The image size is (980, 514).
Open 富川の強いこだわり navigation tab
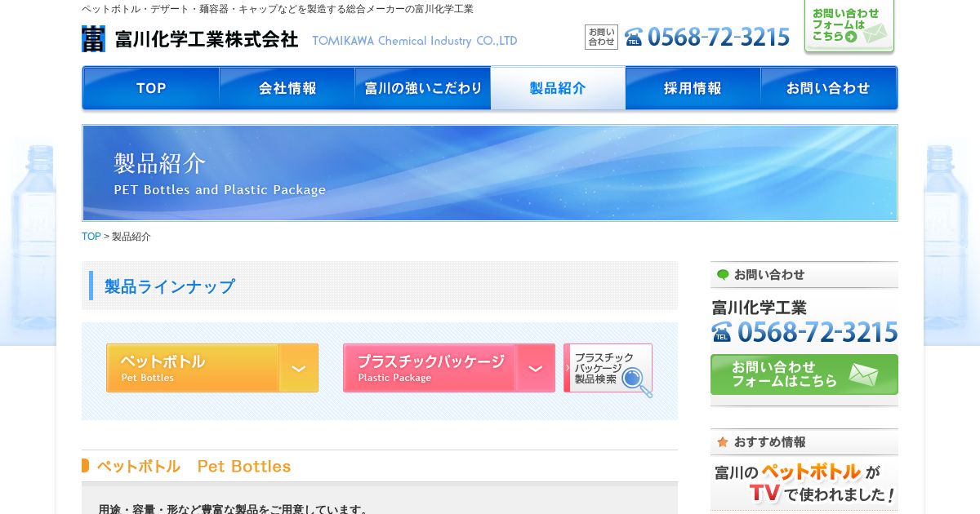(423, 88)
